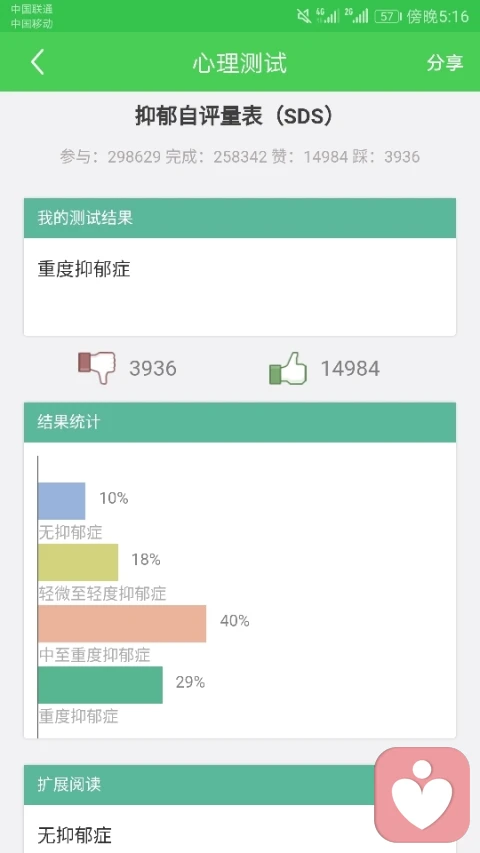Open the 无抑郁症 reading entry
The width and height of the screenshot is (480, 853).
75,834
